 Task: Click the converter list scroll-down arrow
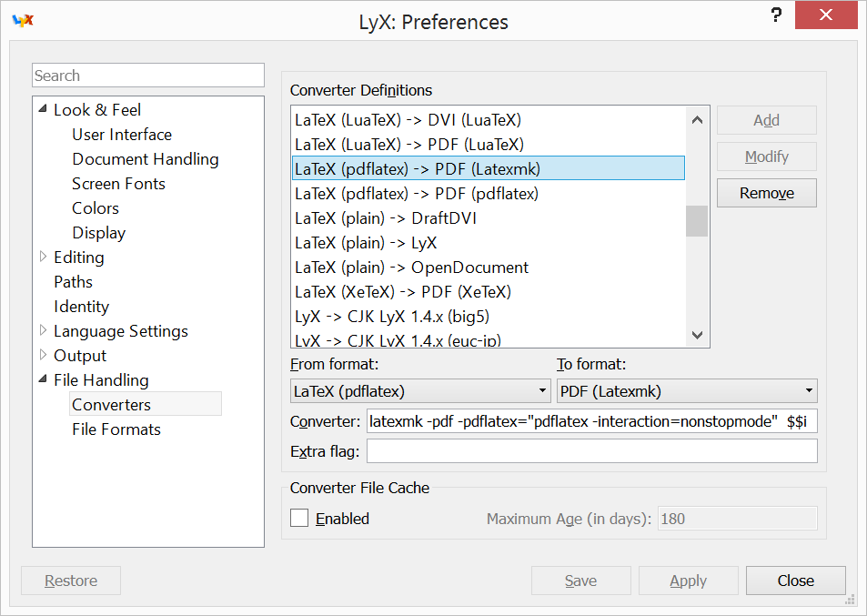click(x=697, y=335)
